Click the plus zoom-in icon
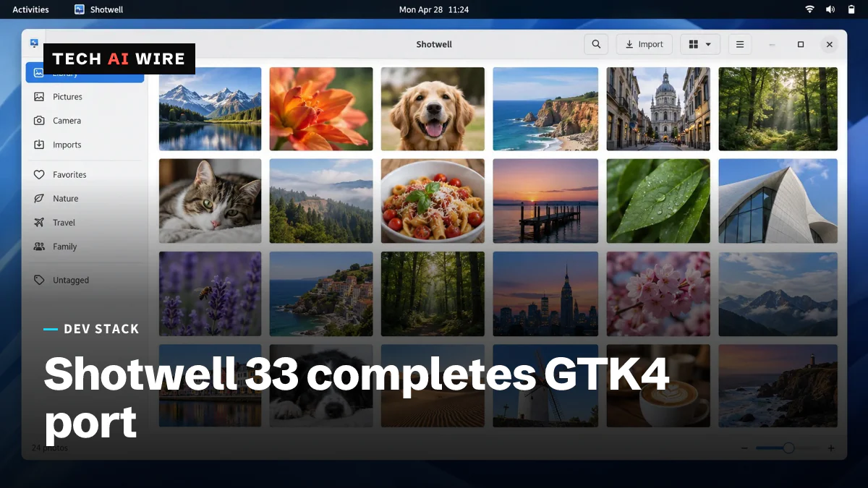Viewport: 868px width, 488px height. 831,448
